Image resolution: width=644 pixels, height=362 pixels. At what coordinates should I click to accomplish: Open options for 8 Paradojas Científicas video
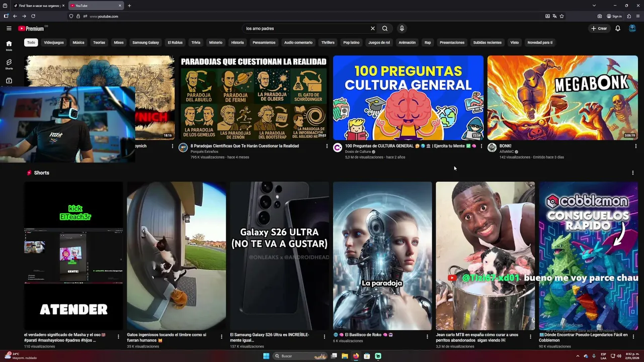(x=327, y=146)
